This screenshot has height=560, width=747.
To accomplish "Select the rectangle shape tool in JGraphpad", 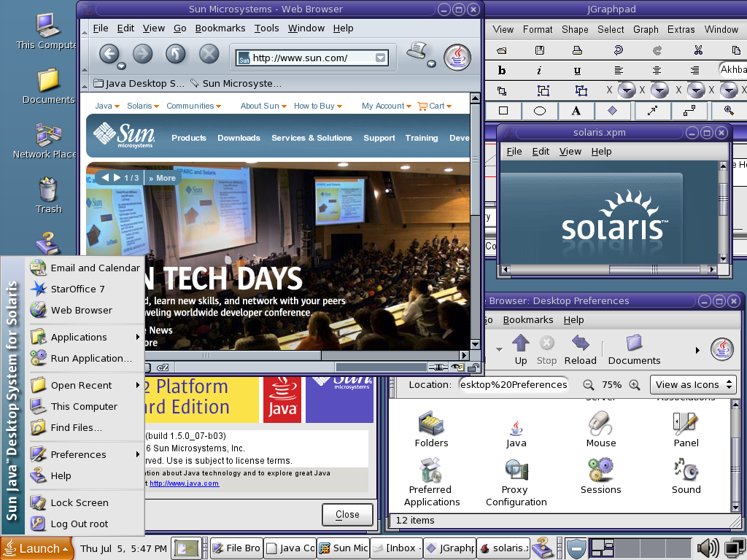I will coord(503,111).
